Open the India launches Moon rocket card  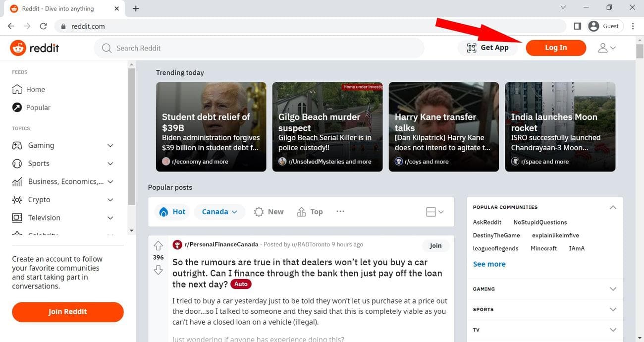(x=560, y=127)
